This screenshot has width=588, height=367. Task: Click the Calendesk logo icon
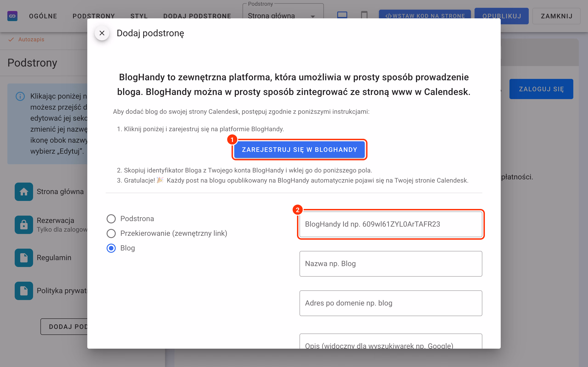12,16
